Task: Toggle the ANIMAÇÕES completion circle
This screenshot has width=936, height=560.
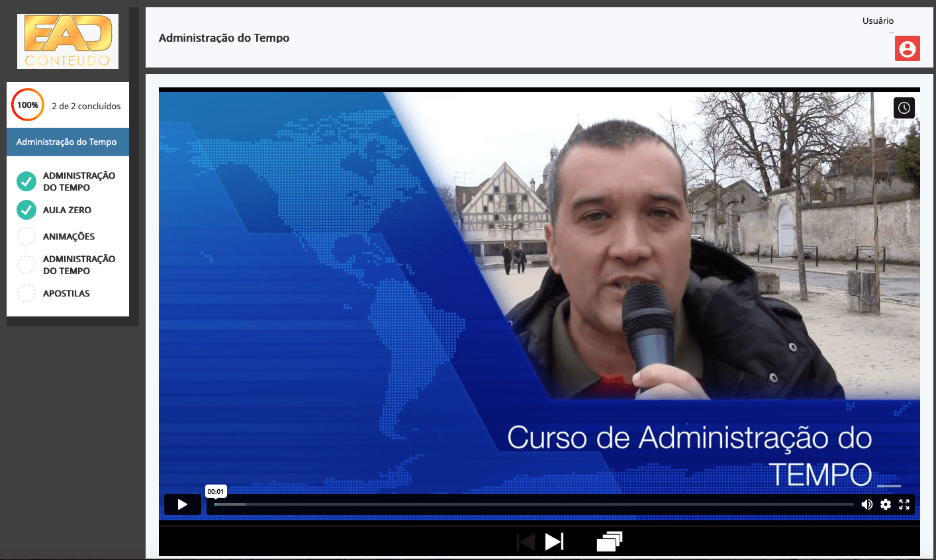Action: pyautogui.click(x=26, y=236)
